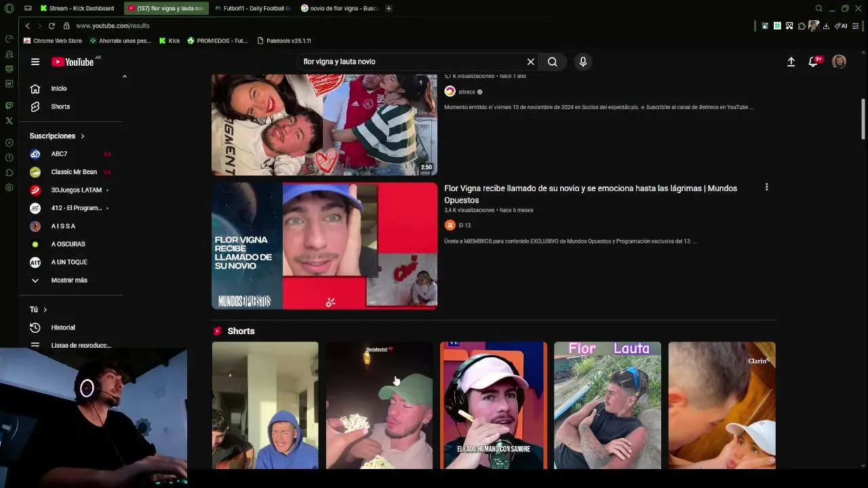Open browser extensions puzzle icon in toolbar
Viewport: 868px width, 488px height.
coord(802,26)
